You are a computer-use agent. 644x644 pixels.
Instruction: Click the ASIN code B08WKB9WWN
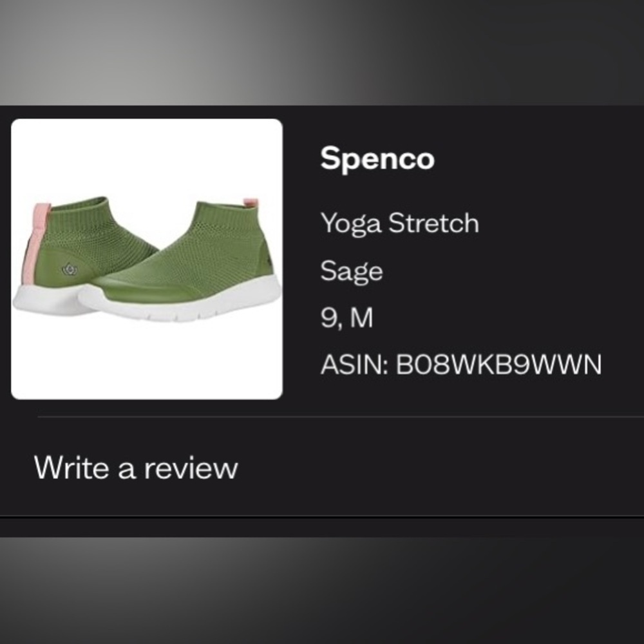coord(498,366)
